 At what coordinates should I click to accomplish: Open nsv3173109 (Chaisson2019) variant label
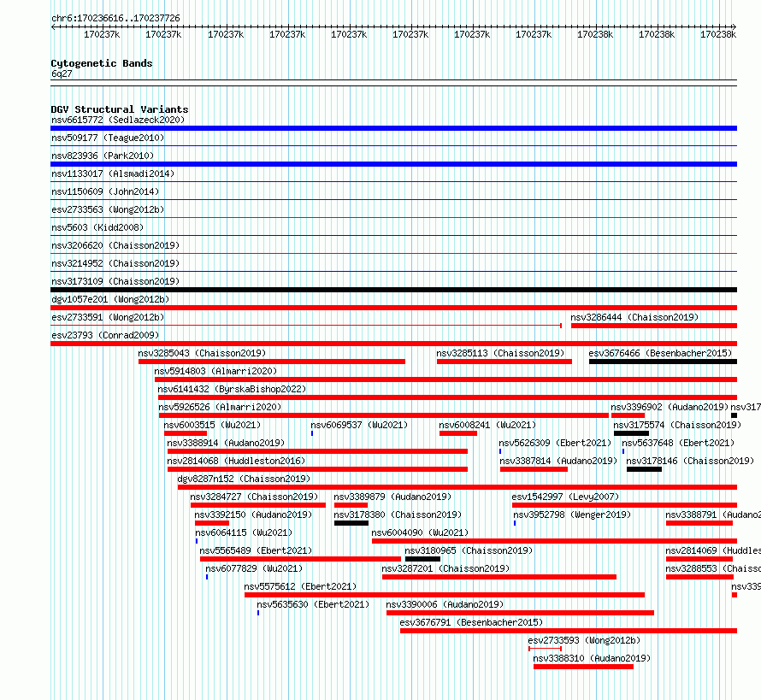[x=115, y=281]
